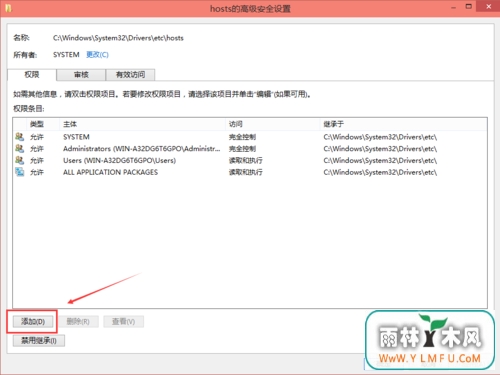500x375 pixels.
Task: Click inherited path in the SYSTEM row
Action: point(380,137)
